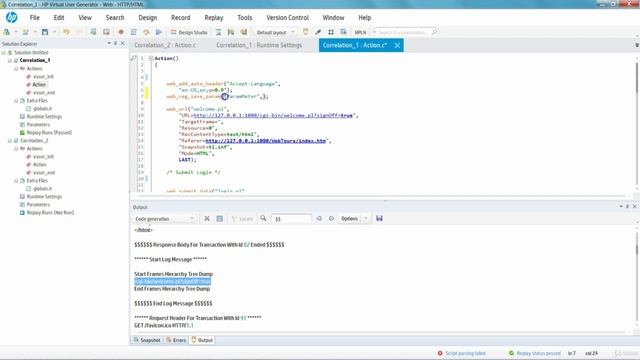This screenshot has width=640, height=360.
Task: Collapse the Action() code fold marker
Action: pyautogui.click(x=151, y=58)
